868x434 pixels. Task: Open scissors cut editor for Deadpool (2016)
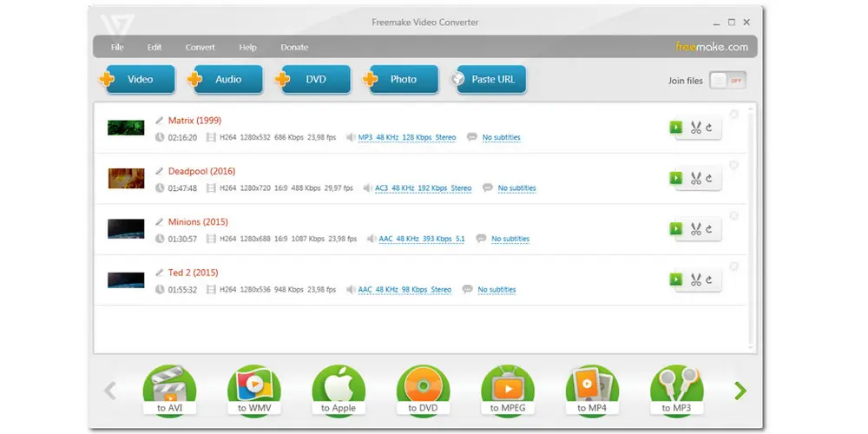(695, 179)
